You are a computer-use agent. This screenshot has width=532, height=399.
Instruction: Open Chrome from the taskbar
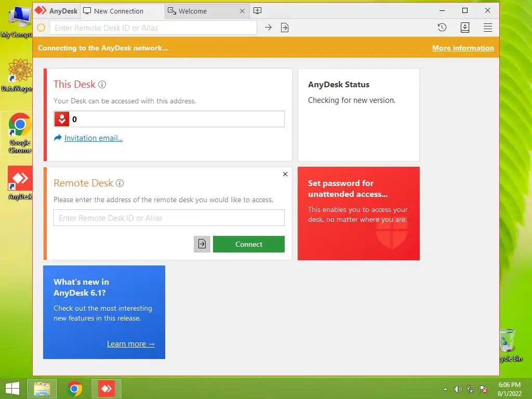pyautogui.click(x=75, y=389)
